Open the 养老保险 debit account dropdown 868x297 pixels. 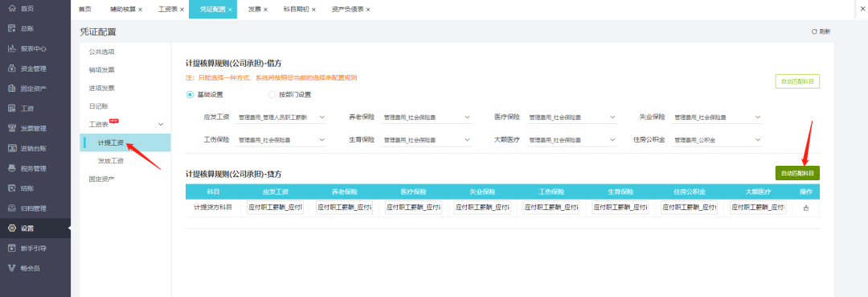[427, 118]
